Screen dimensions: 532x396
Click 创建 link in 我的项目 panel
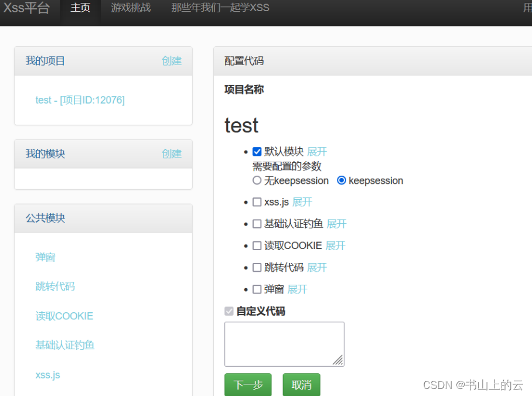[172, 61]
